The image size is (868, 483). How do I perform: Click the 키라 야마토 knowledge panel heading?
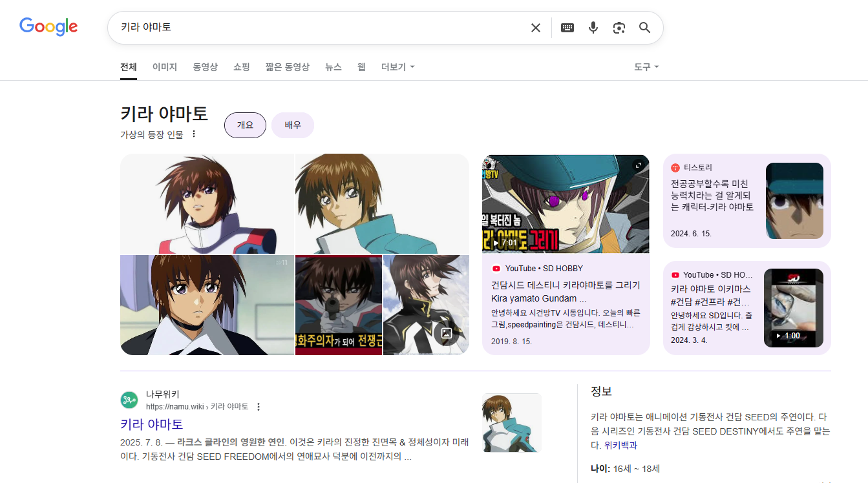[164, 114]
